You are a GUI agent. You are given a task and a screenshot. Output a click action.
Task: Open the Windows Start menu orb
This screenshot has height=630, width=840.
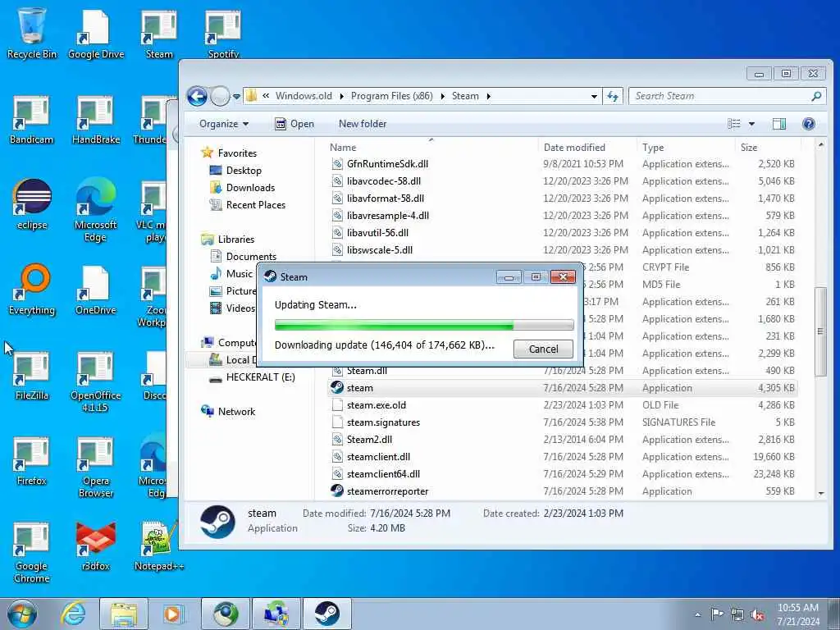point(22,614)
